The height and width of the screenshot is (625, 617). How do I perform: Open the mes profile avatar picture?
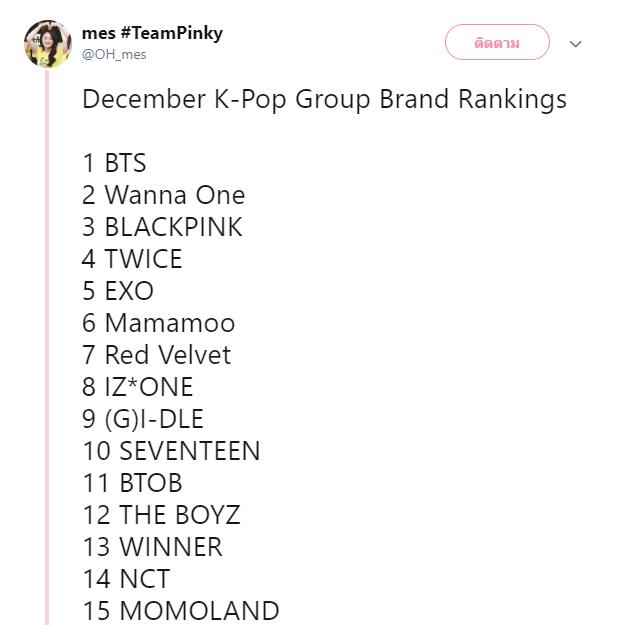(48, 44)
